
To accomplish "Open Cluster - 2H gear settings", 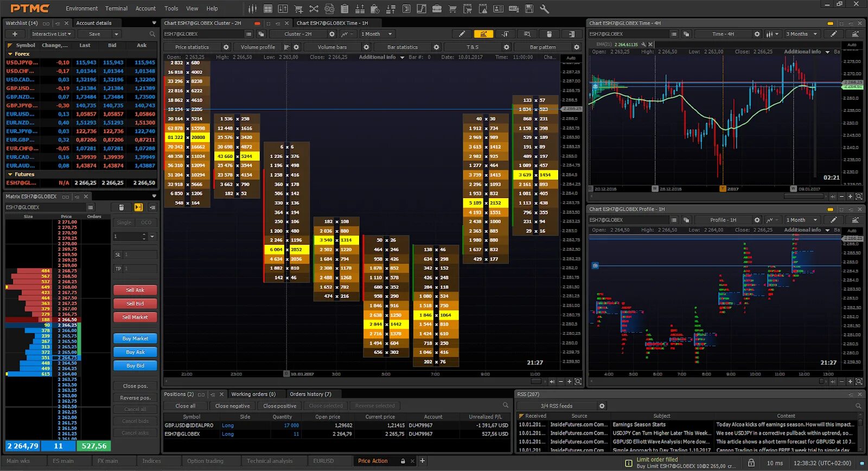I will tap(333, 34).
